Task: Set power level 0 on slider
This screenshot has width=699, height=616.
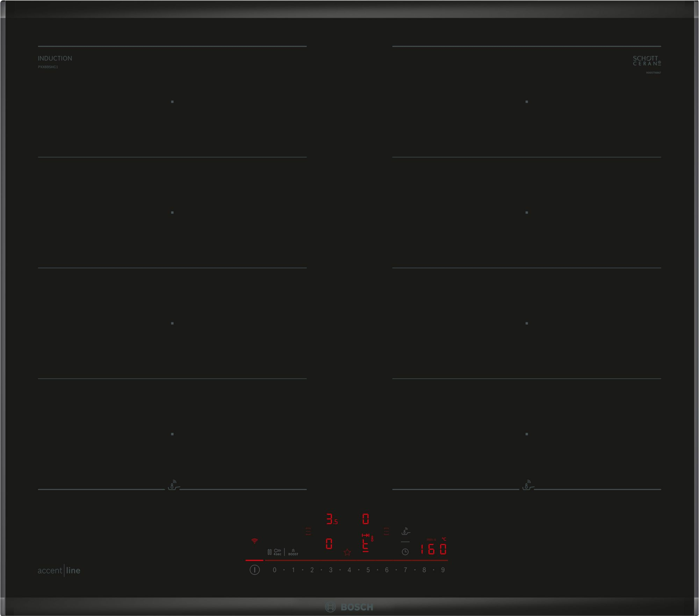Action: tap(274, 570)
